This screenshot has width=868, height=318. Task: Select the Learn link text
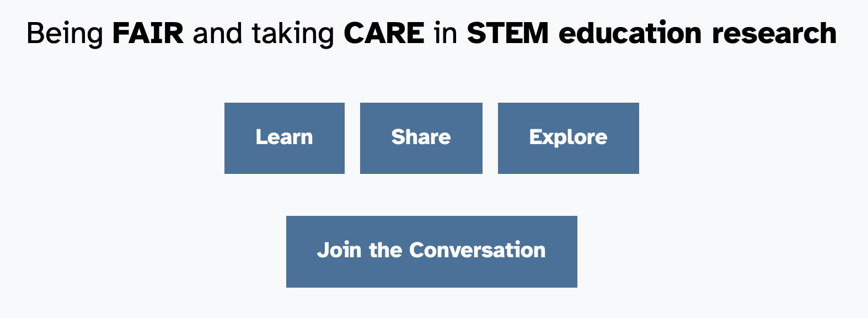(x=284, y=137)
